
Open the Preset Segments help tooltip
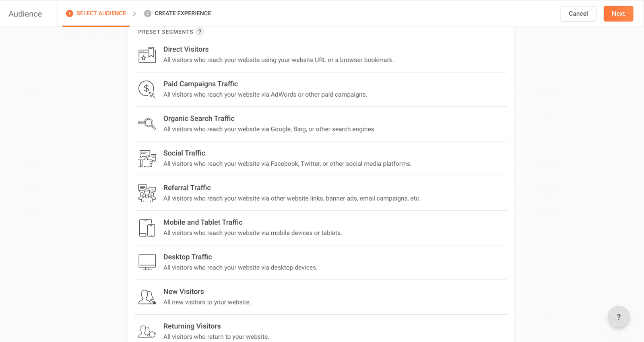click(200, 32)
